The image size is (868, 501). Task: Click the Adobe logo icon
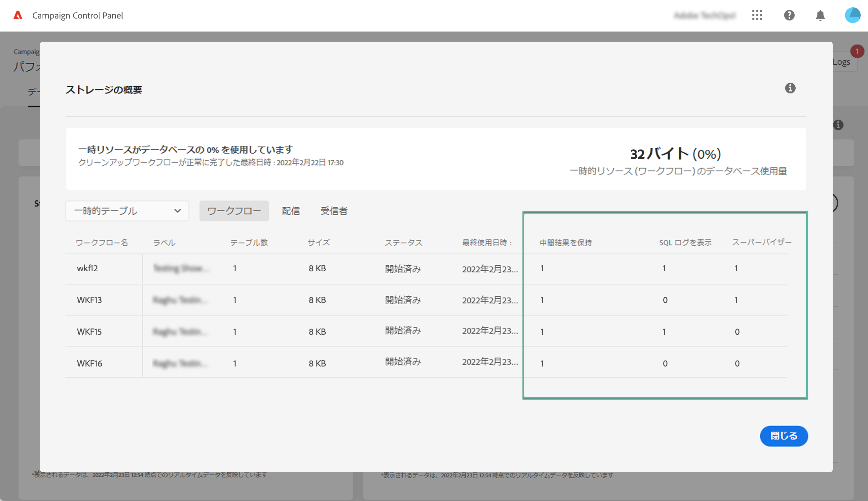(x=18, y=15)
